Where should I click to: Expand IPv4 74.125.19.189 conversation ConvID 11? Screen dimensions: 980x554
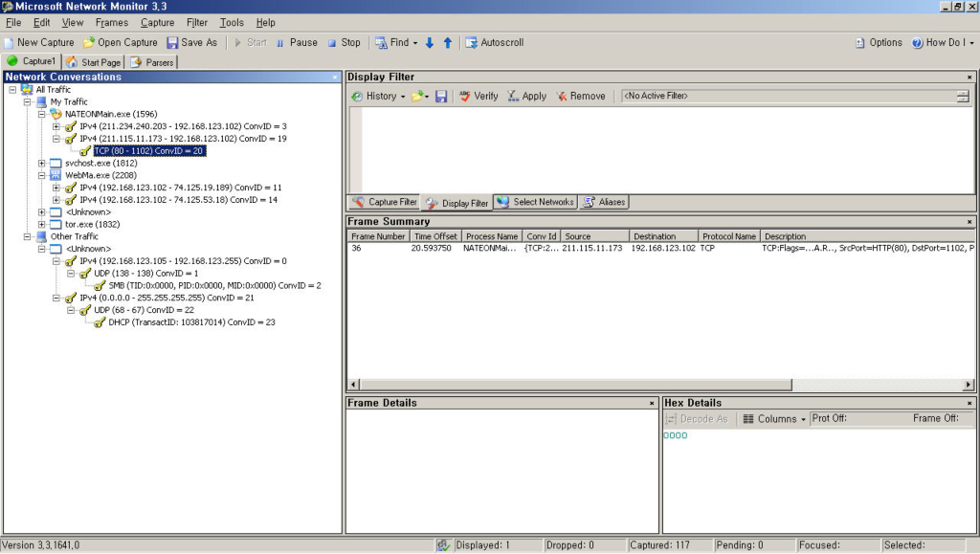click(x=56, y=188)
